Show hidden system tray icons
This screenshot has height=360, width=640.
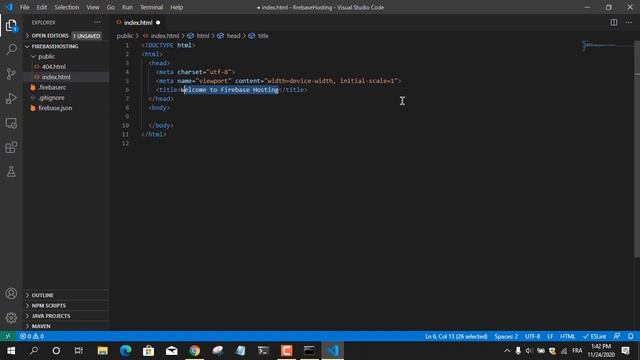[x=507, y=351]
